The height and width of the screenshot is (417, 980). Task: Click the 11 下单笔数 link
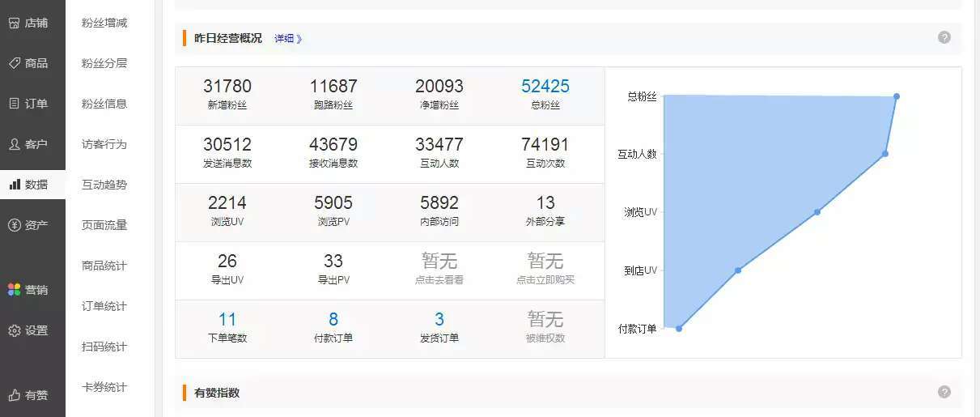(x=227, y=319)
